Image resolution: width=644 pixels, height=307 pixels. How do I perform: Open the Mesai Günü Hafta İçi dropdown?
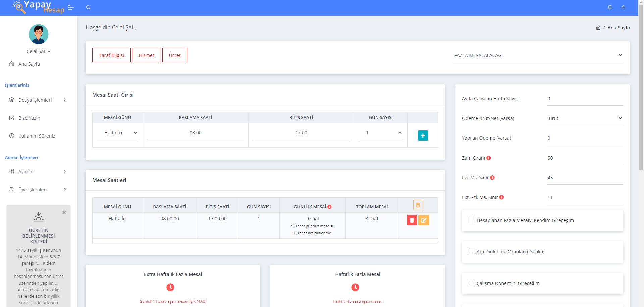tap(117, 133)
